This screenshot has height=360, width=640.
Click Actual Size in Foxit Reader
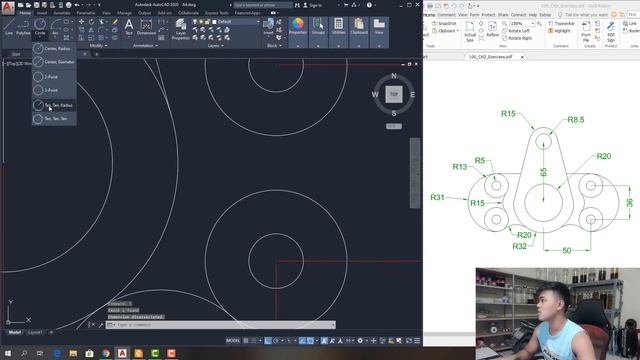coord(470,31)
